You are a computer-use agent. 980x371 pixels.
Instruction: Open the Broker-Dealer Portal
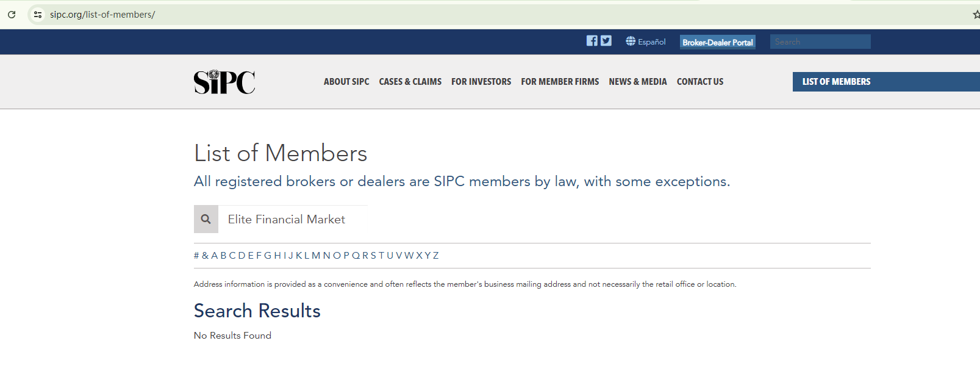pos(718,42)
